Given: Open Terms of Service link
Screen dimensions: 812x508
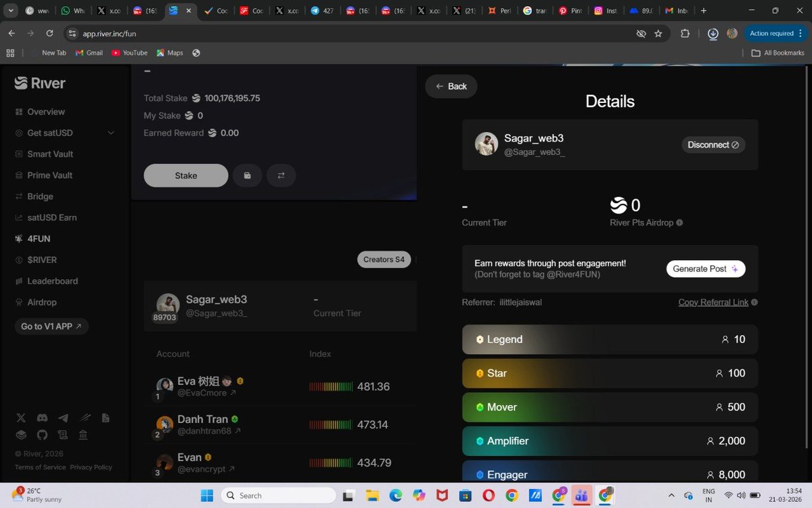Looking at the screenshot, I should coord(40,467).
